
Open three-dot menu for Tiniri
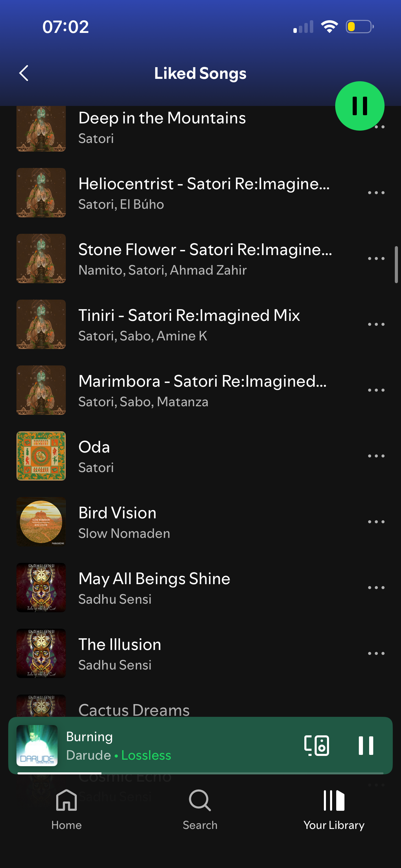(x=376, y=324)
